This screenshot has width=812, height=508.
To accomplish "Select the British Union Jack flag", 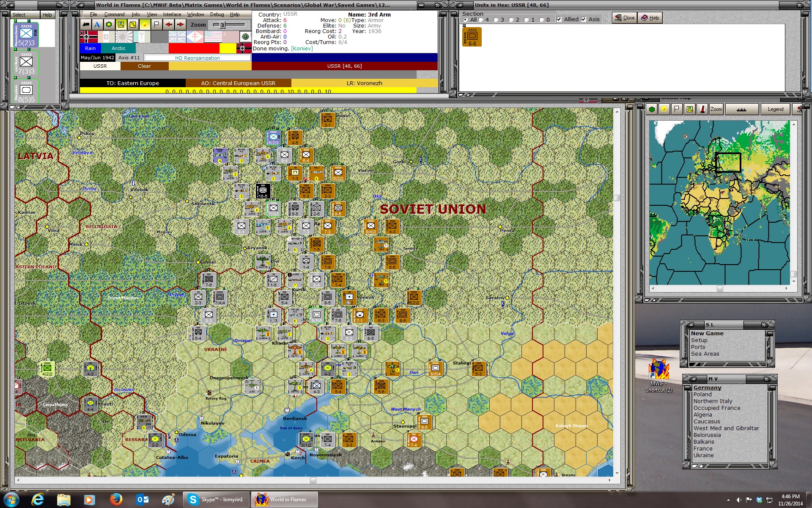I will tap(177, 37).
